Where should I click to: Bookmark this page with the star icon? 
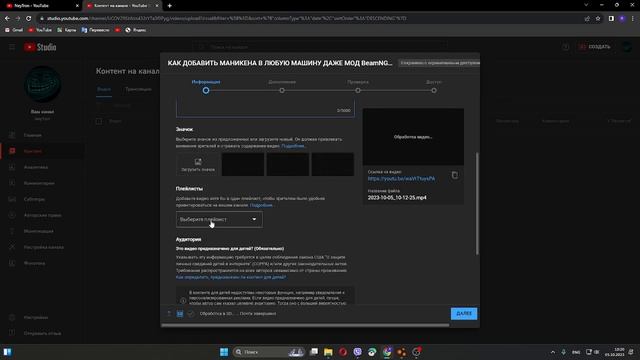pyautogui.click(x=598, y=18)
